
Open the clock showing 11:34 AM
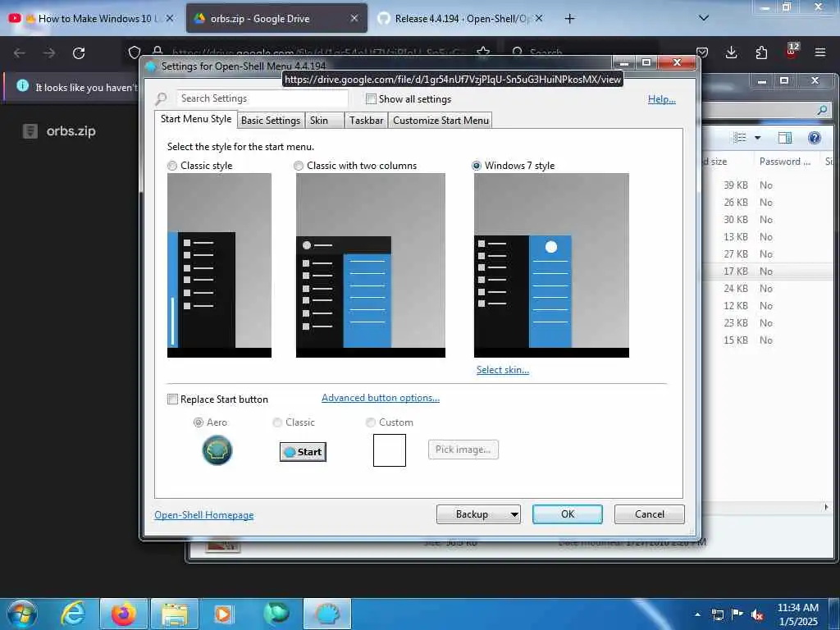click(x=797, y=614)
